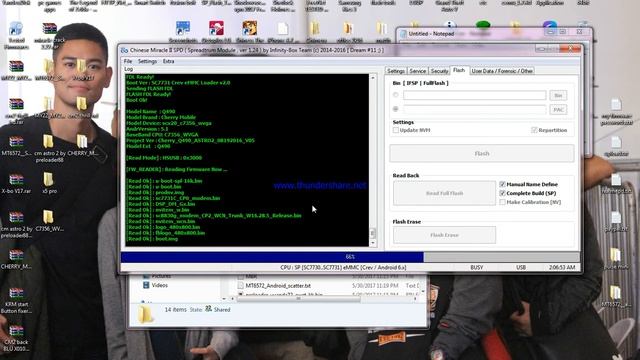Screen dimensions: 640x360
Task: Open the CHERRY_M... folder on desktop
Action: (x=82, y=145)
